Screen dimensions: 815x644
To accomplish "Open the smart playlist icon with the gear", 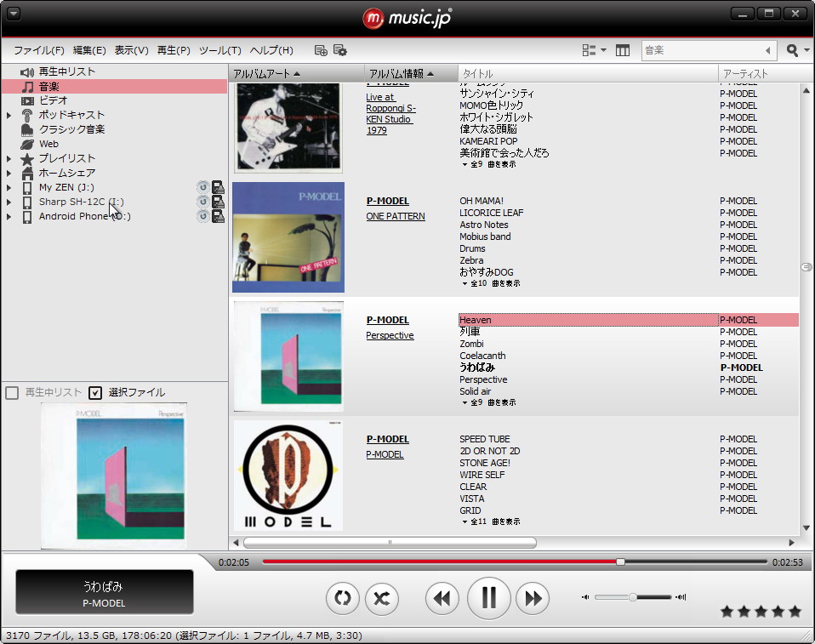I will pyautogui.click(x=339, y=50).
